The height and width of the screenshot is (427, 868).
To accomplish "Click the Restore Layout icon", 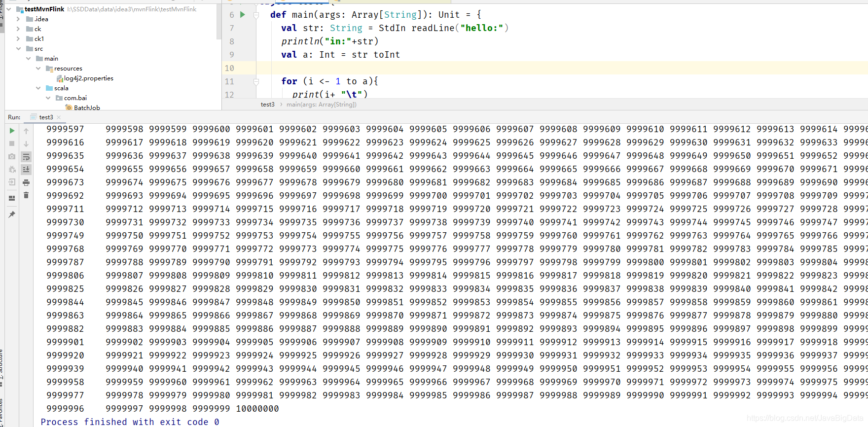I will pyautogui.click(x=12, y=198).
